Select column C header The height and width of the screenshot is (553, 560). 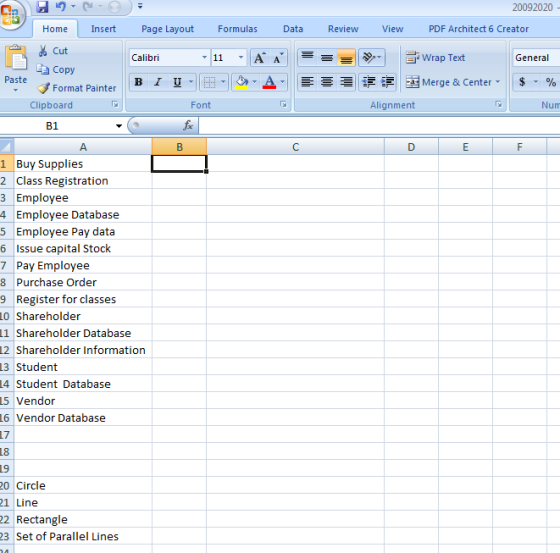[295, 147]
